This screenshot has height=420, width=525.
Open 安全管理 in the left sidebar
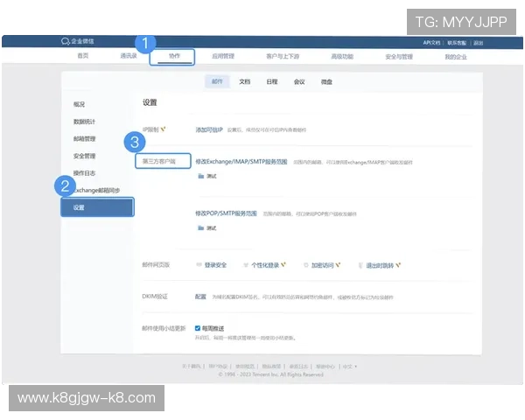84,156
